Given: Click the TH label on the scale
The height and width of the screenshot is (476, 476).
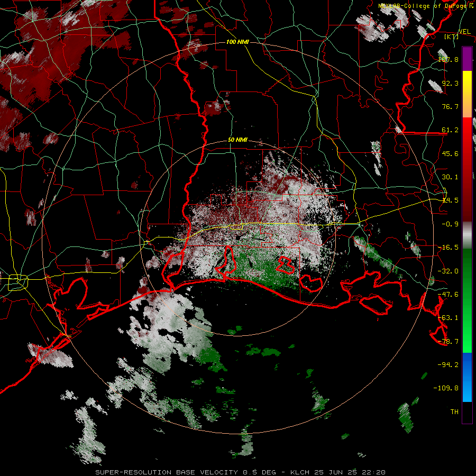Looking at the screenshot, I should tap(454, 412).
